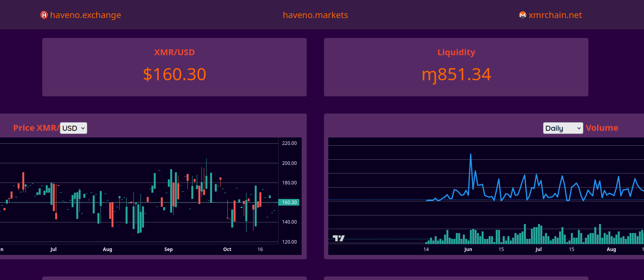Select the Oct label on price chart

click(x=227, y=249)
